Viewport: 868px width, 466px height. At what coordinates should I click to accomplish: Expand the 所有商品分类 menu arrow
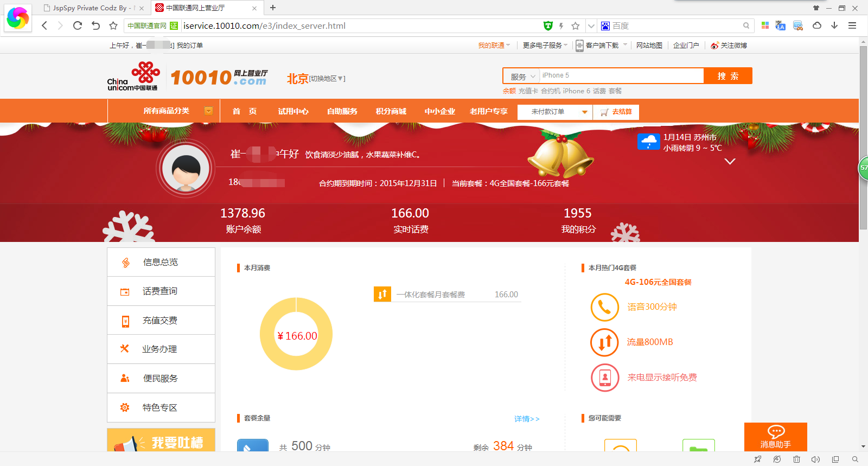point(208,111)
